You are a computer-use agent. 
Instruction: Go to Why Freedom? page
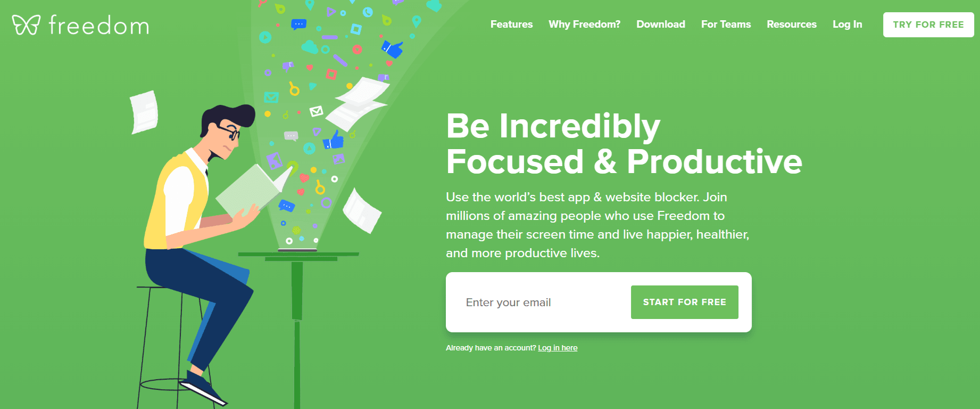[584, 24]
